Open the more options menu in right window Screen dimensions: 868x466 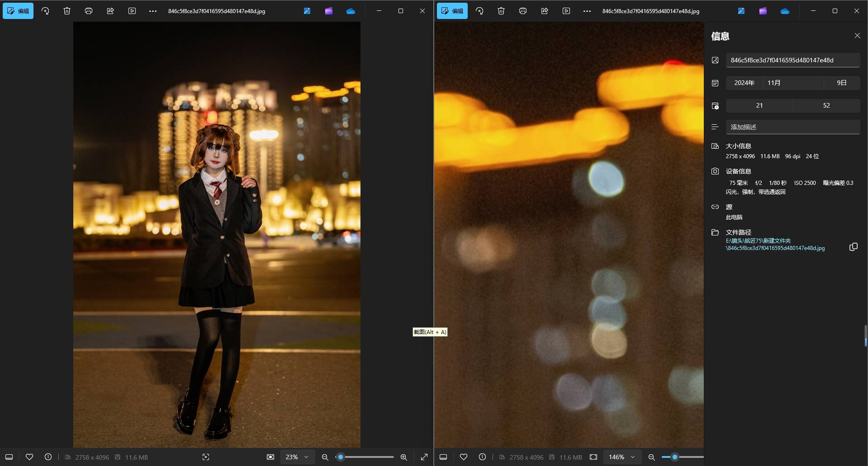click(x=587, y=11)
